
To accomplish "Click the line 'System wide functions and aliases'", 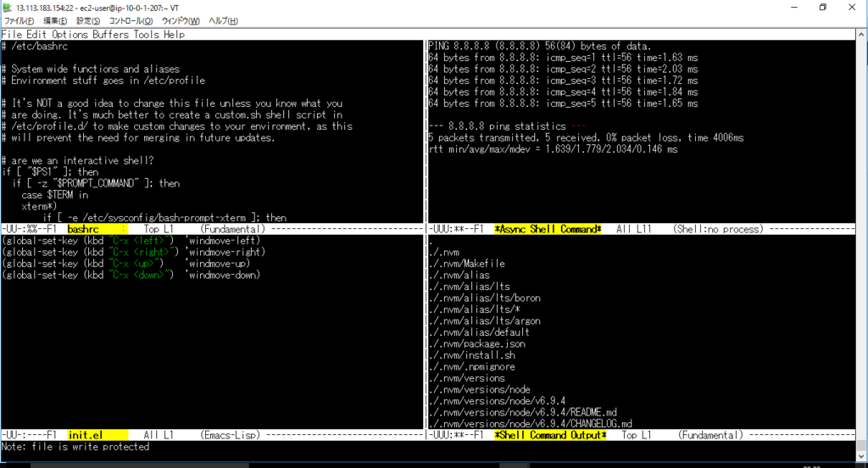I will coord(91,70).
